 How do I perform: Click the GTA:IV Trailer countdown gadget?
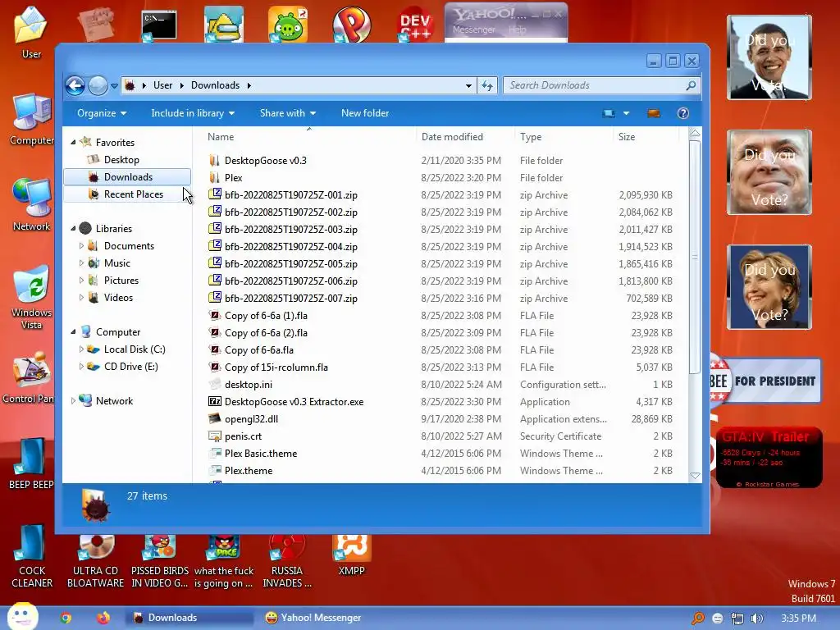769,458
